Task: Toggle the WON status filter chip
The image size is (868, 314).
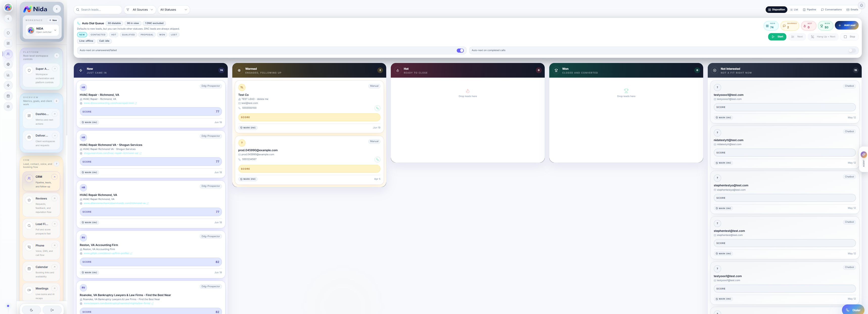Action: click(162, 35)
